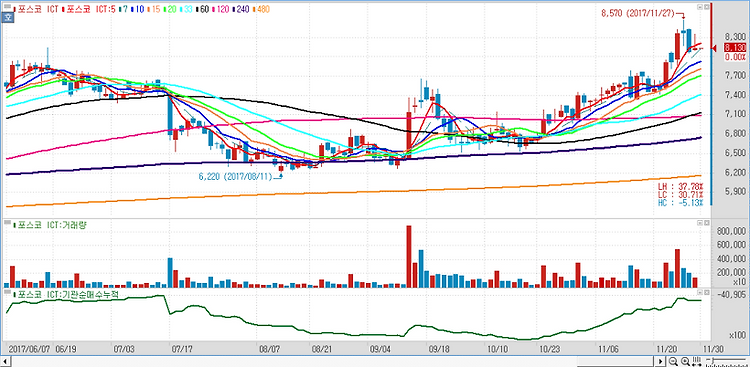
Task: Click the 800,000 volume axis label
Action: pos(731,232)
